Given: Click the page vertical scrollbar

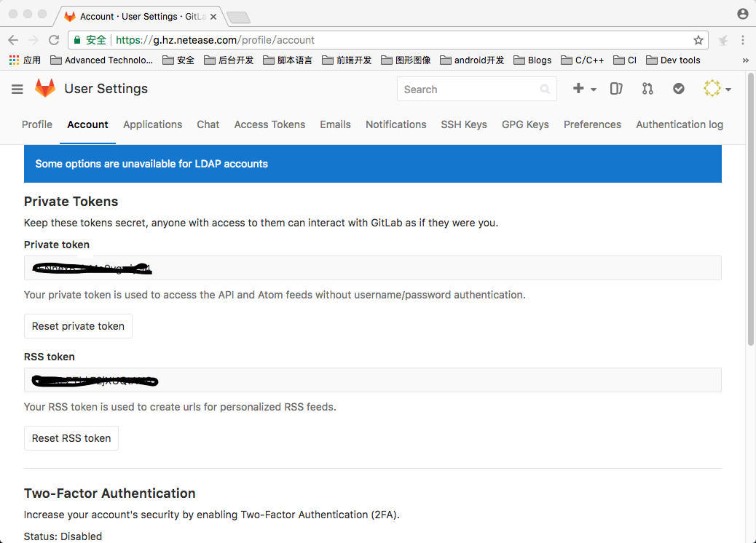Looking at the screenshot, I should pyautogui.click(x=750, y=209).
